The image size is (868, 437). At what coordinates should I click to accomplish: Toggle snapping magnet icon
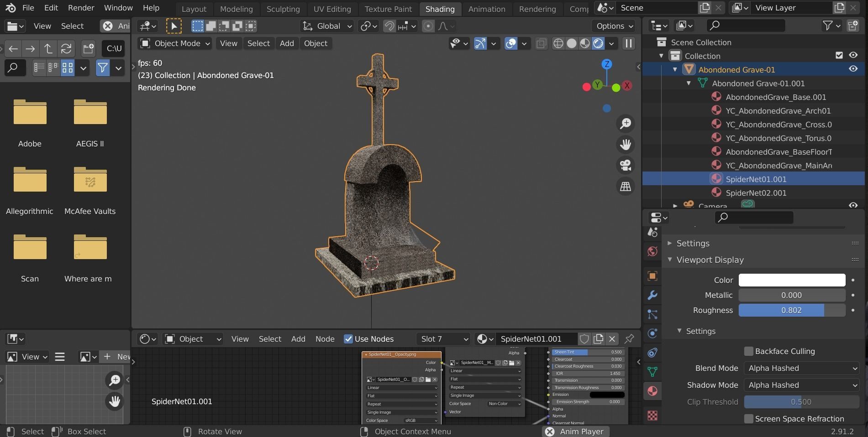[x=389, y=26]
